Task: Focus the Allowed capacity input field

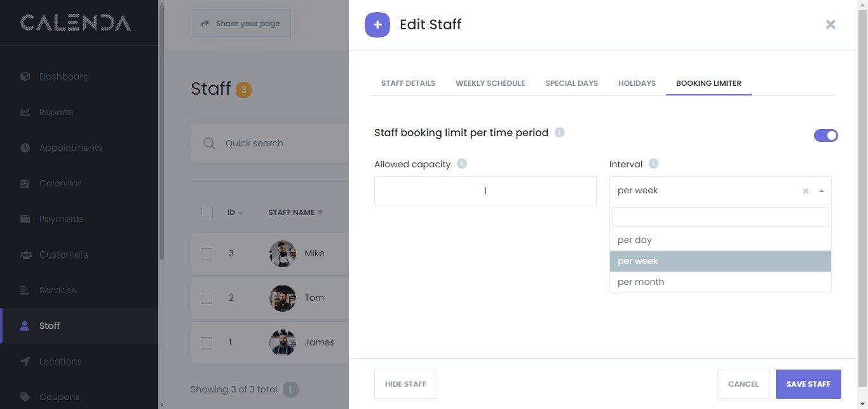Action: (485, 191)
